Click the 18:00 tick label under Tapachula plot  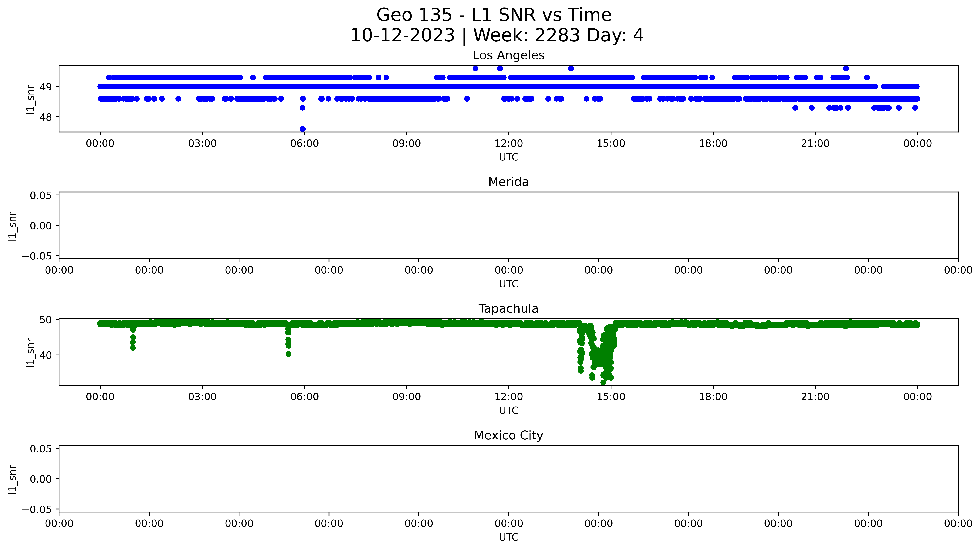click(x=713, y=397)
